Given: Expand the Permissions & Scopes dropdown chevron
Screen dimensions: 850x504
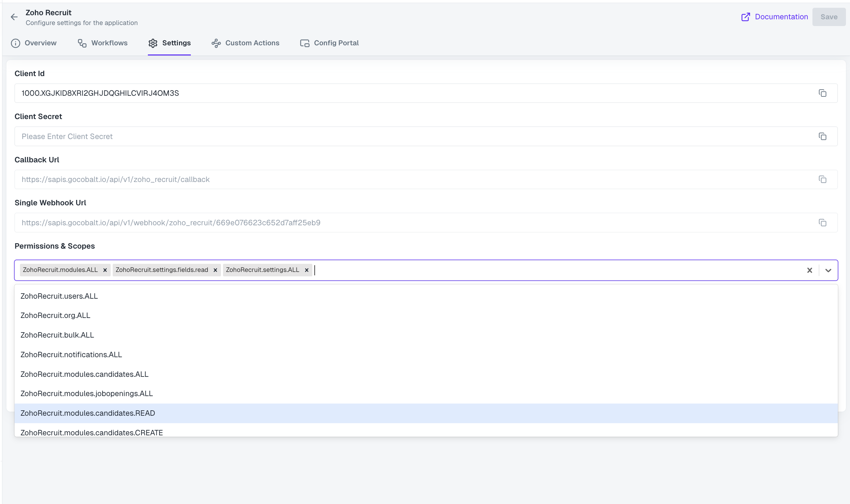Looking at the screenshot, I should point(828,270).
